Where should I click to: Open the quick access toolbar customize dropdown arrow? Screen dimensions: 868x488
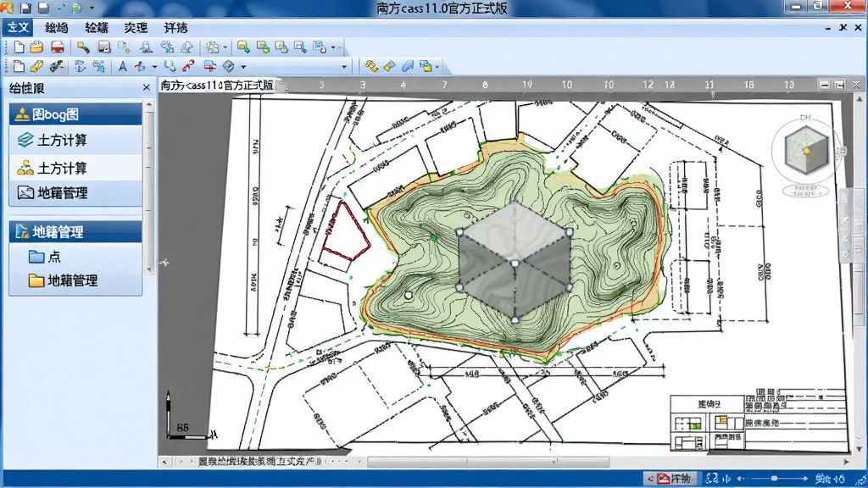(92, 8)
